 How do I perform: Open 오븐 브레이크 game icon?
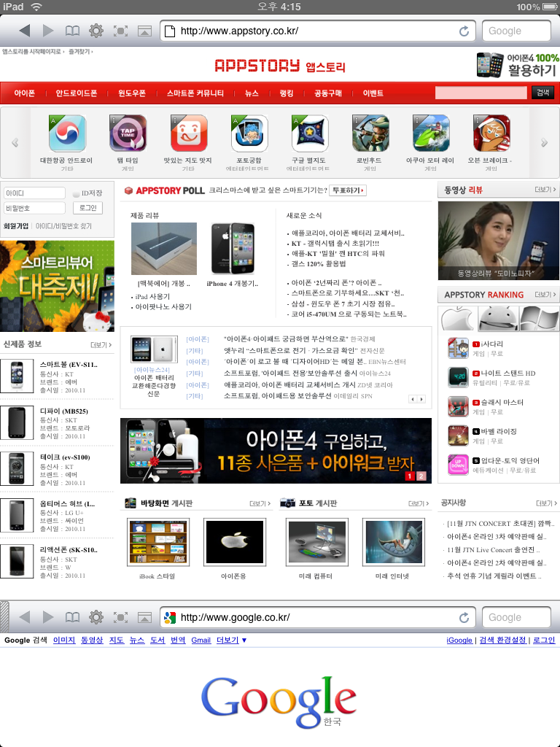(491, 133)
